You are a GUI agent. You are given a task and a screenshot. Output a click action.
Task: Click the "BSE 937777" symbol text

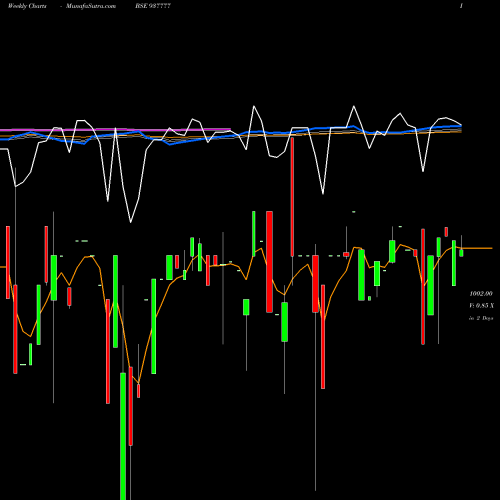pos(153,6)
